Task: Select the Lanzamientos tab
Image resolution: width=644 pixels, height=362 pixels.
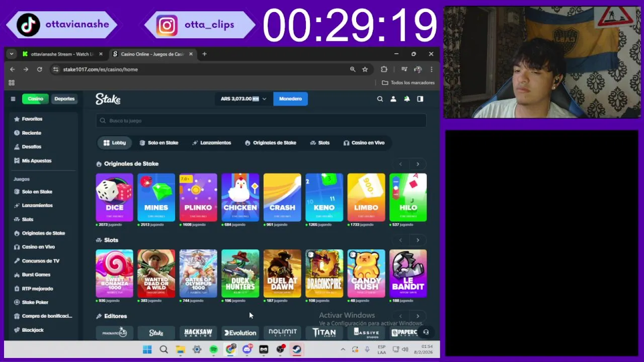Action: [x=212, y=143]
